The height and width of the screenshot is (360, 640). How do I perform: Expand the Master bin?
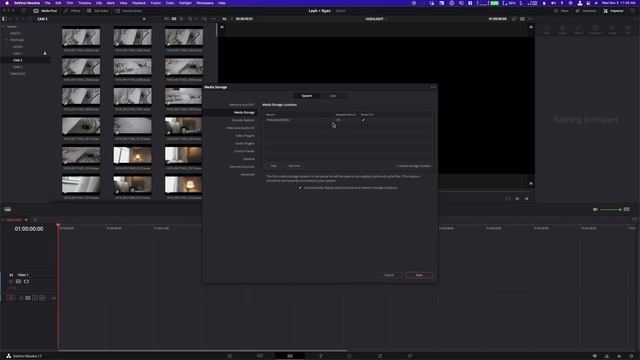tap(4, 27)
